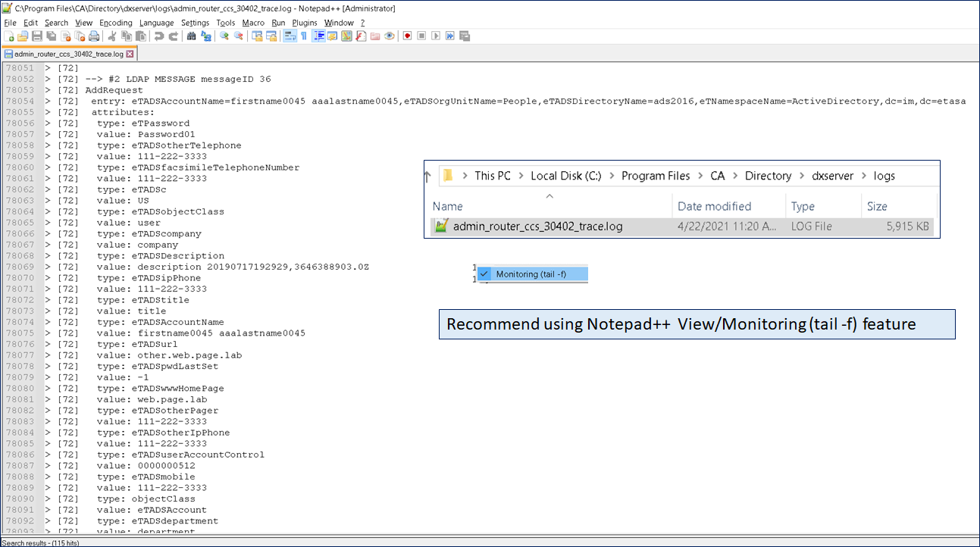Viewport: 980px width, 547px height.
Task: Uncheck Monitoring (tail -f) menu entry
Action: click(532, 274)
